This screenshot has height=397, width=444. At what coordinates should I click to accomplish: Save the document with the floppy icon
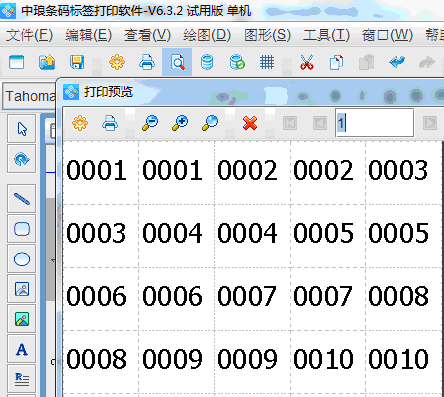point(77,62)
